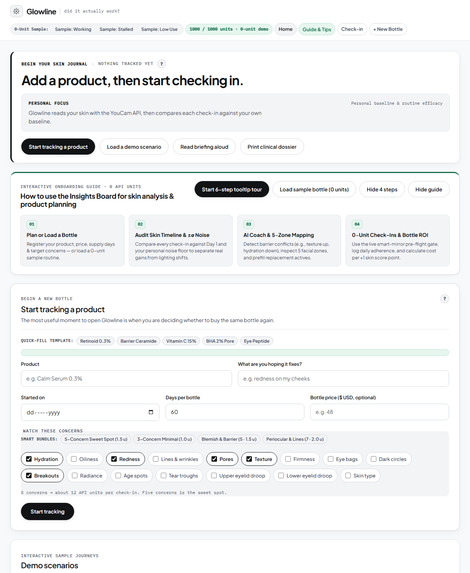
Task: Click the green progress bar under templates
Action: coord(235,353)
